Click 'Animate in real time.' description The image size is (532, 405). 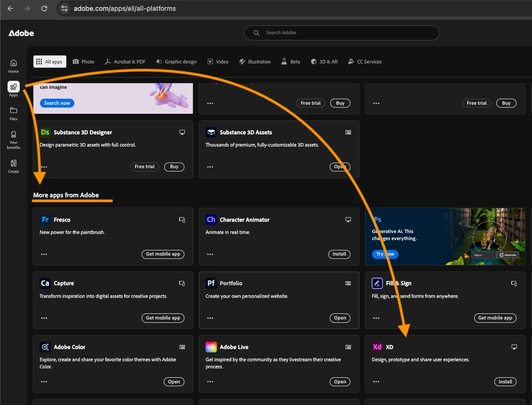(x=228, y=232)
